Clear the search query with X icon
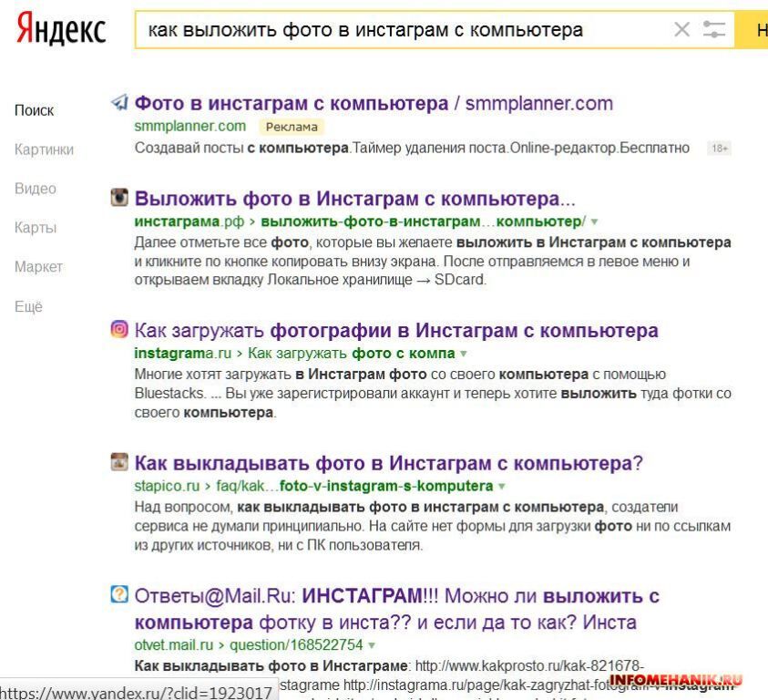This screenshot has width=768, height=700. (x=681, y=30)
